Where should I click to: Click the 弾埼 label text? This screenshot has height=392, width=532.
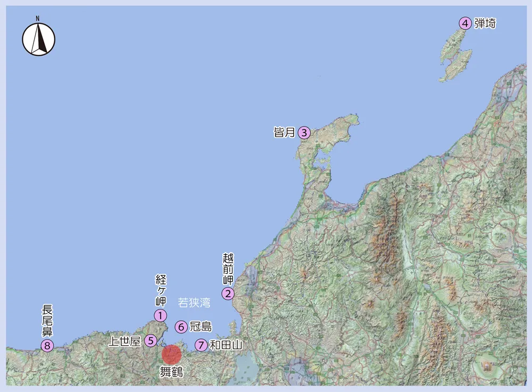(x=485, y=23)
